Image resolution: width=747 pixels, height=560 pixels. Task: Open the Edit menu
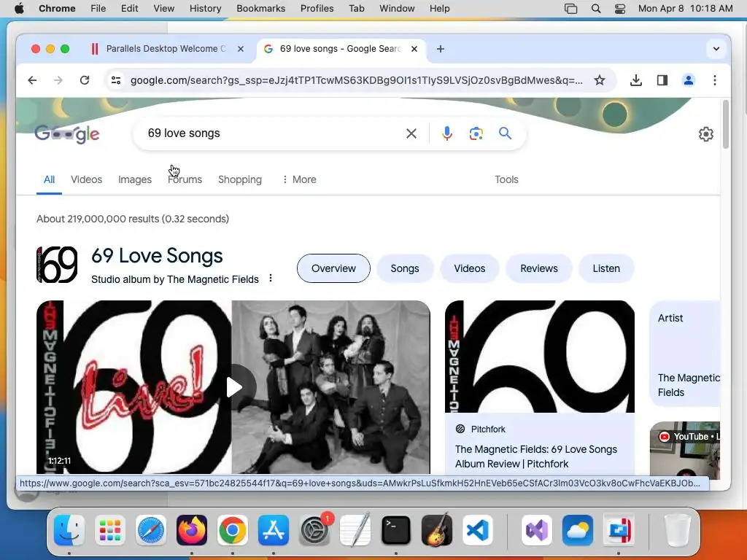[x=130, y=9]
